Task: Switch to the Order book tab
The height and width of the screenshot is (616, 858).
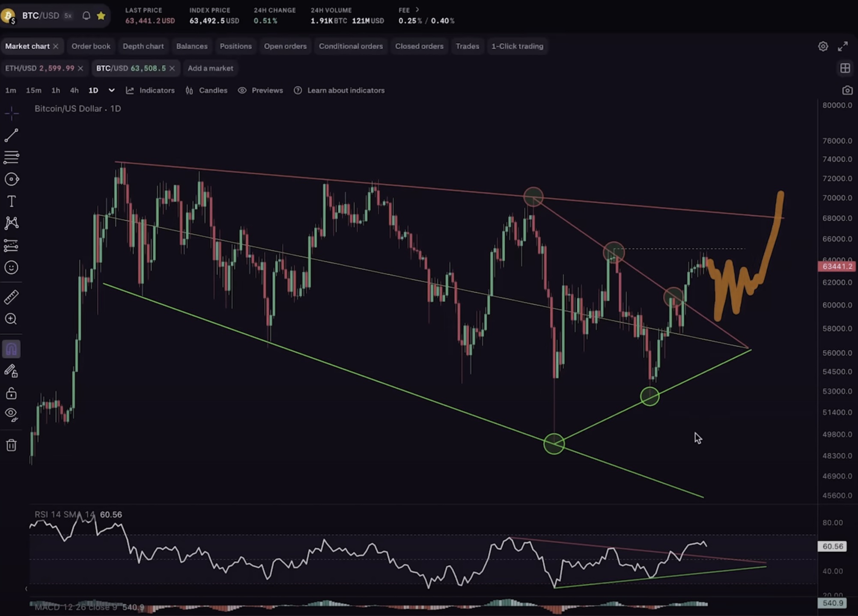Action: coord(91,46)
